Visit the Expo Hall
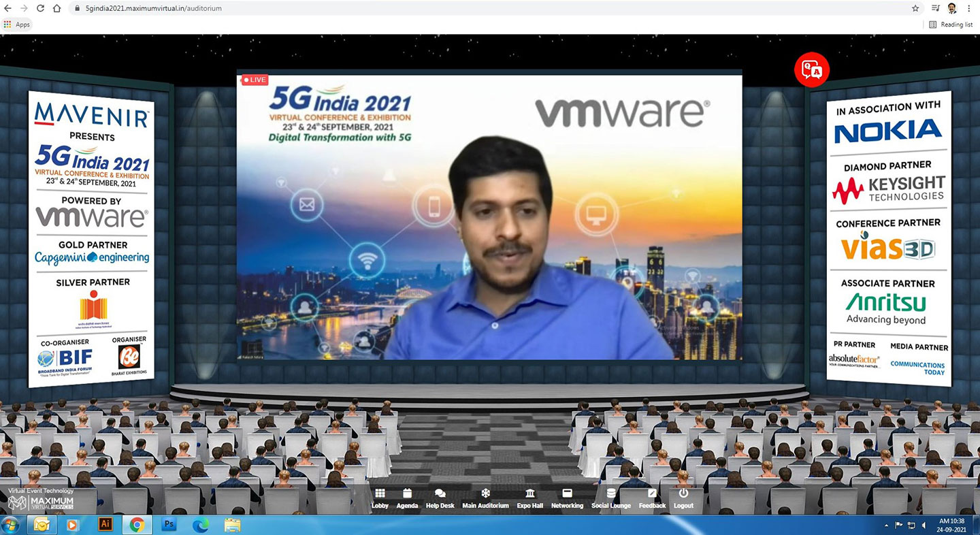Screen dimensions: 980x535 tap(529, 498)
